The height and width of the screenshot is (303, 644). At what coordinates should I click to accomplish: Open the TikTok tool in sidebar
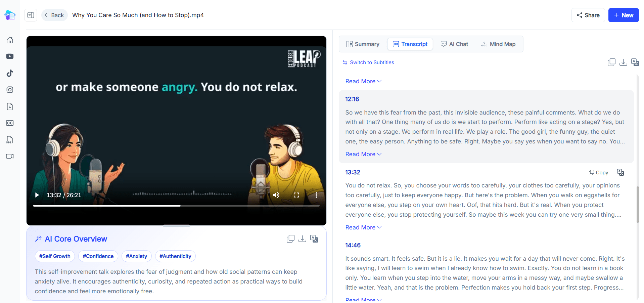(10, 73)
